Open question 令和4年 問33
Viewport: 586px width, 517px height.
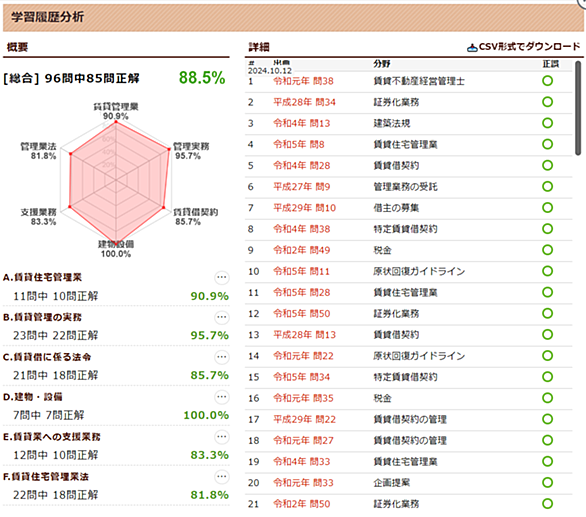pyautogui.click(x=302, y=462)
